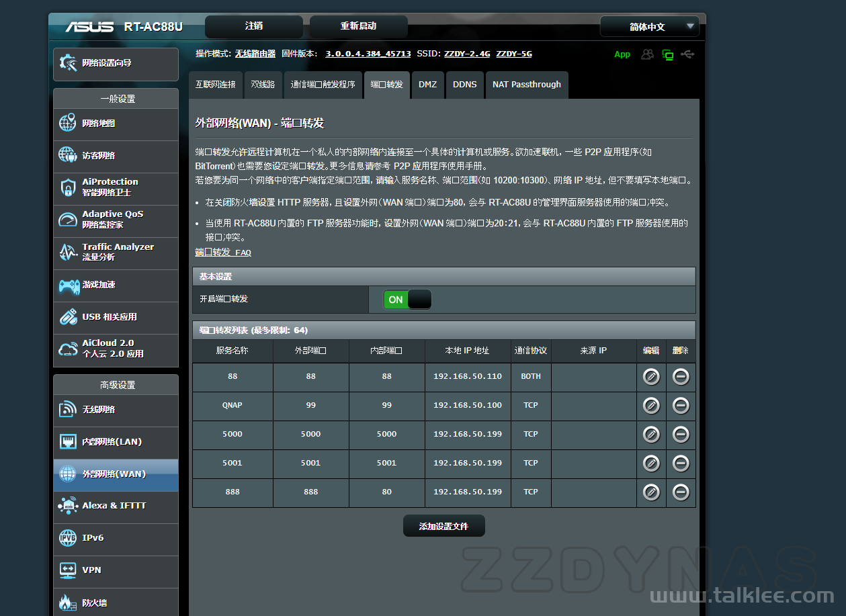
Task: Click the 外部端口 column header
Action: tap(311, 351)
